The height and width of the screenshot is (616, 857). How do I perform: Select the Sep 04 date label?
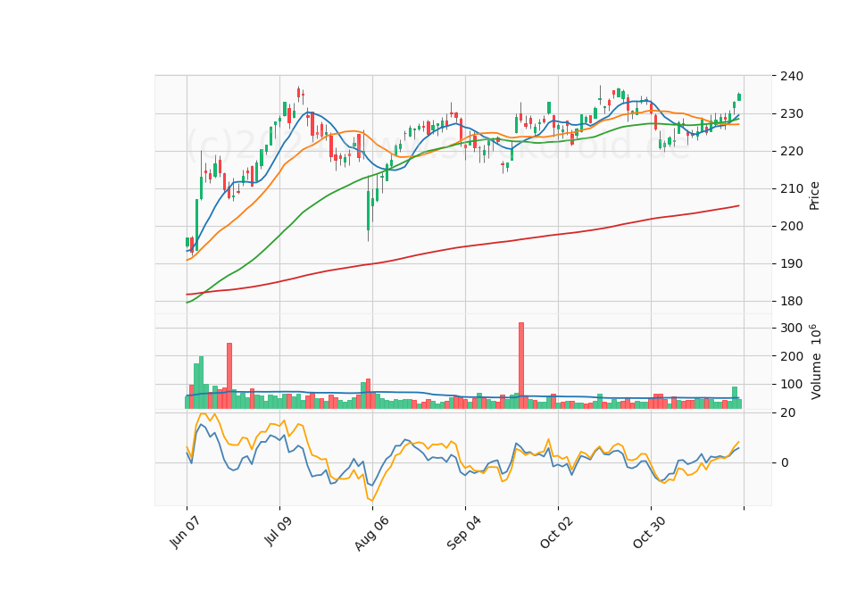[464, 533]
